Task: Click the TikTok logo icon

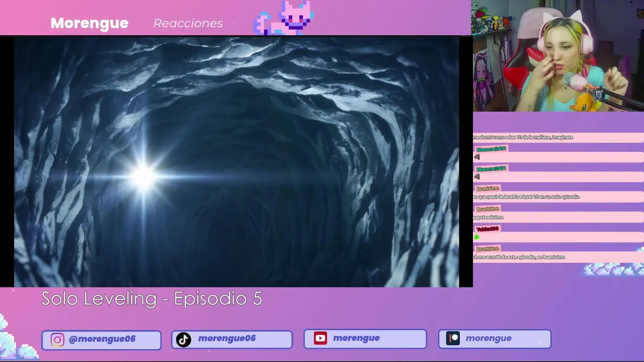Action: pyautogui.click(x=184, y=340)
